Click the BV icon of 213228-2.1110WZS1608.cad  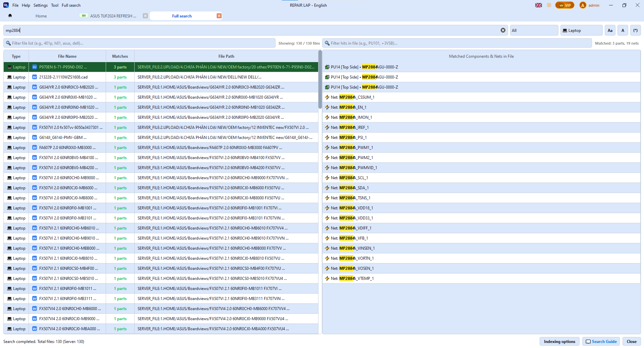pyautogui.click(x=35, y=77)
